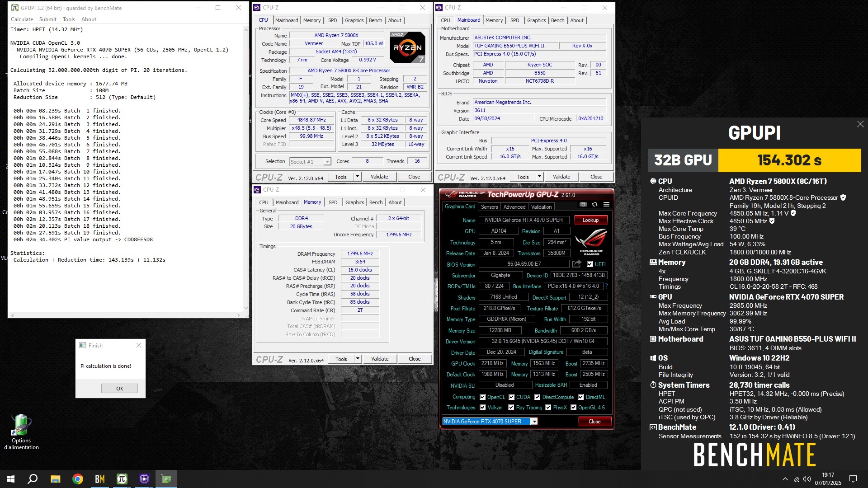Open the Calculate menu in GPUPI
Viewport: 868px width, 488px height.
coord(22,19)
